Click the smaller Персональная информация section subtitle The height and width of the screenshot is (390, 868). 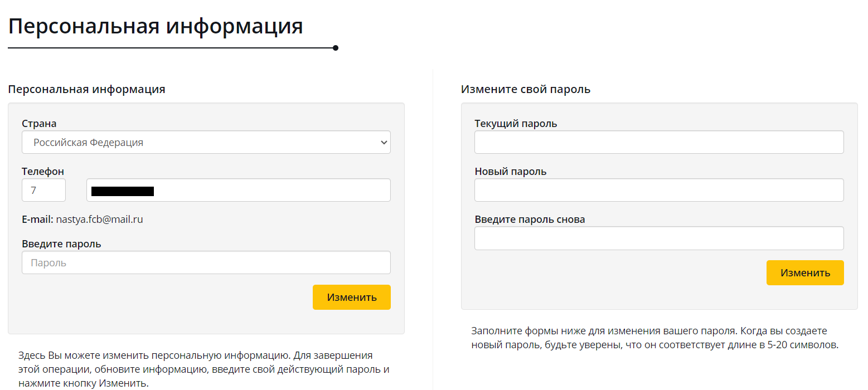[86, 89]
